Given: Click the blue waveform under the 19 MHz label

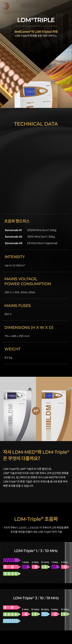Looking at the screenshot, I should (x=45, y=614).
